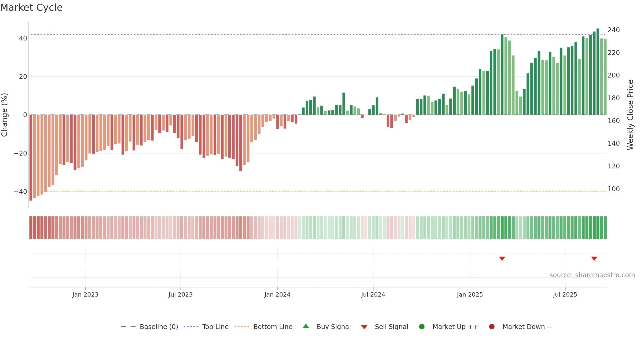Image resolution: width=644 pixels, height=362 pixels.
Task: Click the Jan 2024 axis label
Action: (277, 294)
